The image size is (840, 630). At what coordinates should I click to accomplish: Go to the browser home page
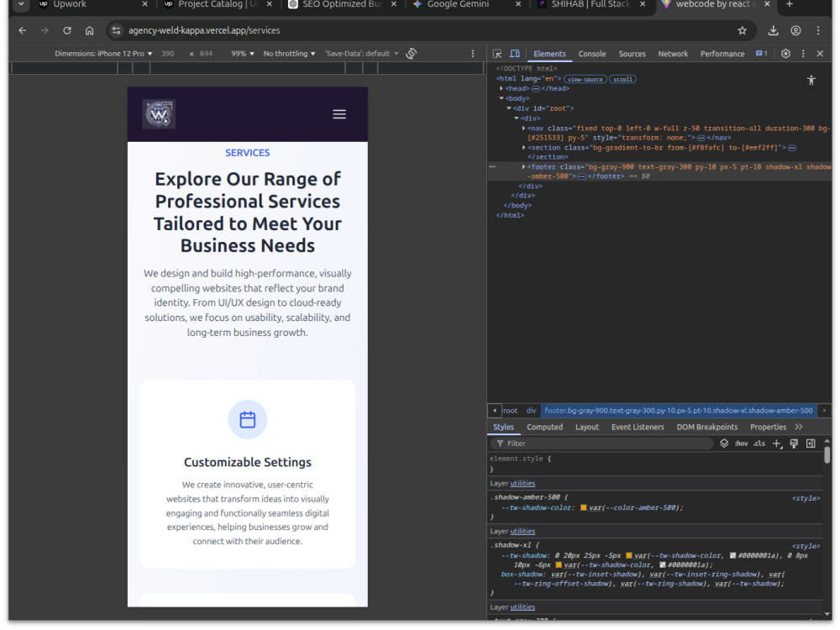click(90, 30)
